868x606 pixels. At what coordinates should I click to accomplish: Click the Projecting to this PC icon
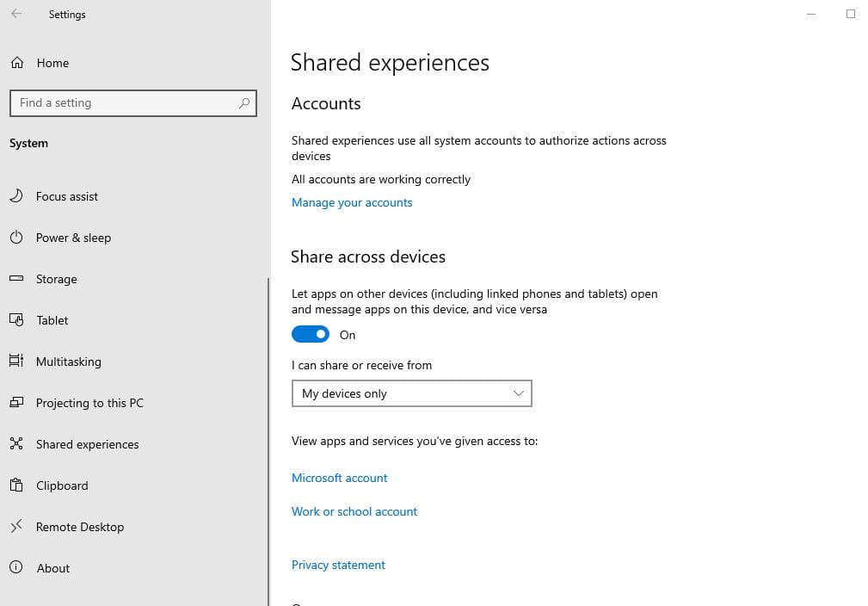click(16, 403)
